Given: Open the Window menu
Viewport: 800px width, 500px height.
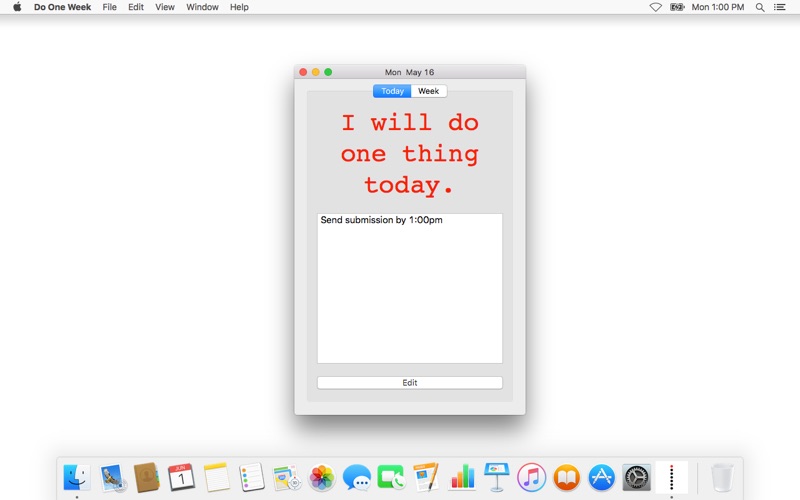Looking at the screenshot, I should coord(202,7).
